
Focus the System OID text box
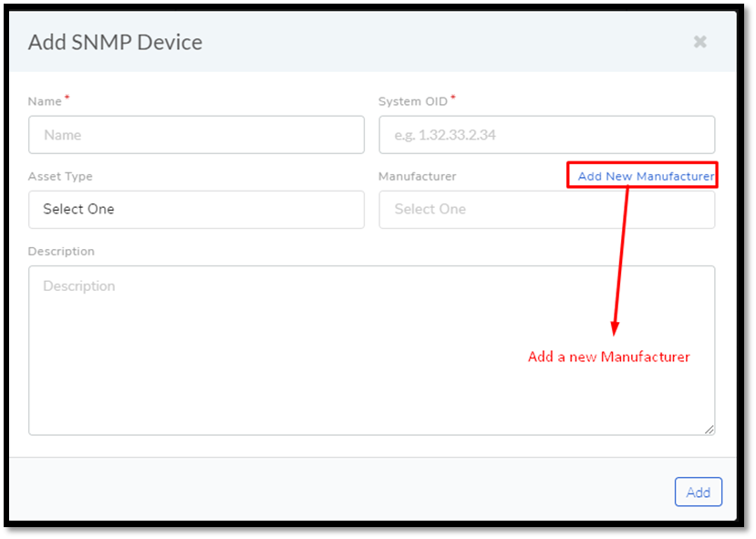pos(547,134)
